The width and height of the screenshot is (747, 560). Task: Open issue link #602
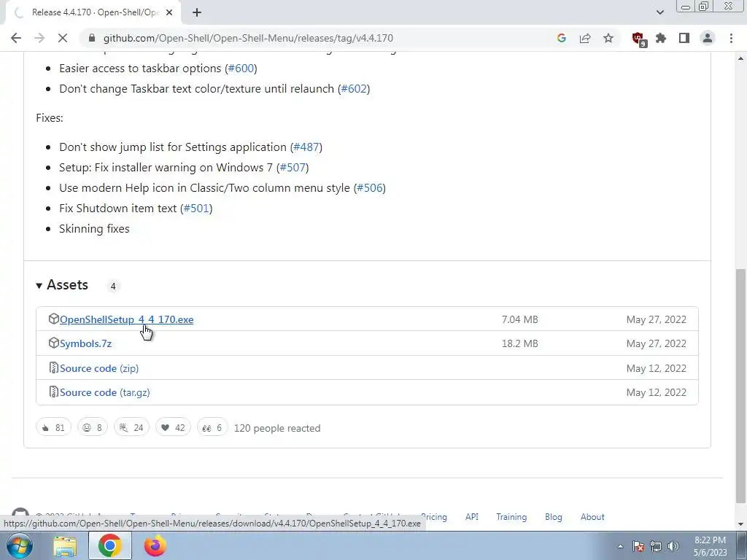[354, 89]
